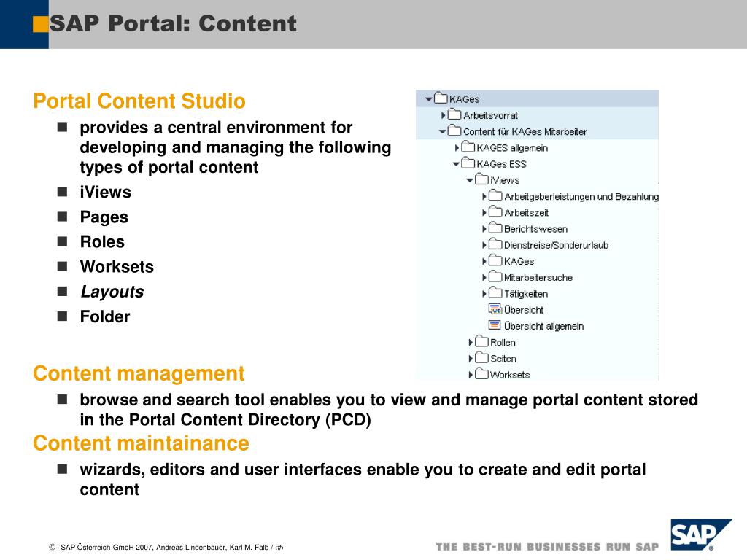747x560 pixels.
Task: Select Content für KAGes Mitarbeiter label
Action: click(525, 131)
